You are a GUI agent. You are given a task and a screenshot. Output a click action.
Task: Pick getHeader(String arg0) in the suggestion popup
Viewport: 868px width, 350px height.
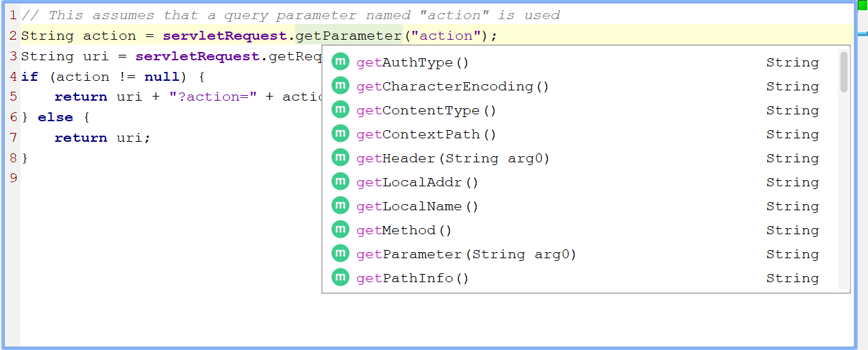point(453,158)
